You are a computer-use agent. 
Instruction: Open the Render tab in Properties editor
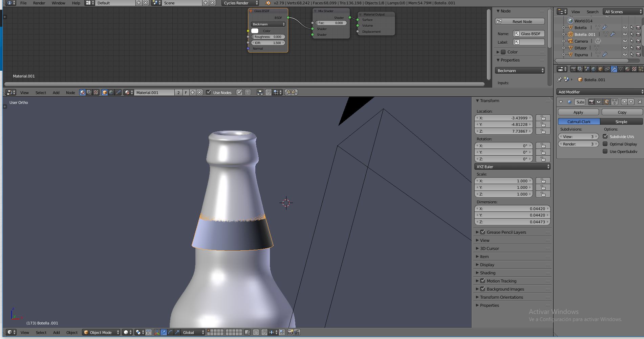pos(574,69)
